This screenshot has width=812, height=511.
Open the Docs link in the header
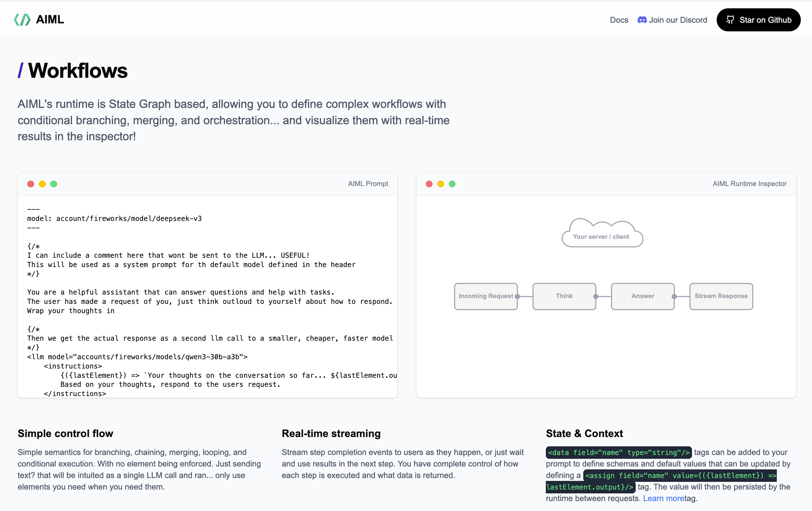(x=619, y=20)
